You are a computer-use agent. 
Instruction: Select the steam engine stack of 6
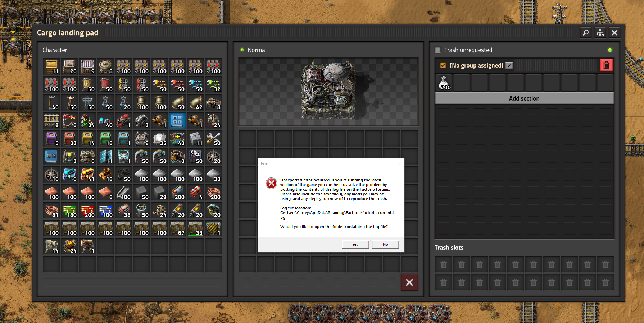pos(87,157)
